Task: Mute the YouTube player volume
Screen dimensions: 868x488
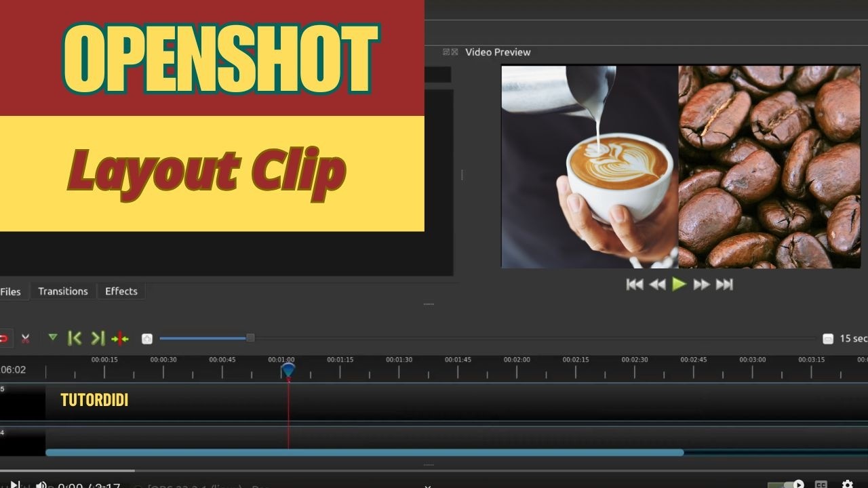Action: pyautogui.click(x=41, y=485)
